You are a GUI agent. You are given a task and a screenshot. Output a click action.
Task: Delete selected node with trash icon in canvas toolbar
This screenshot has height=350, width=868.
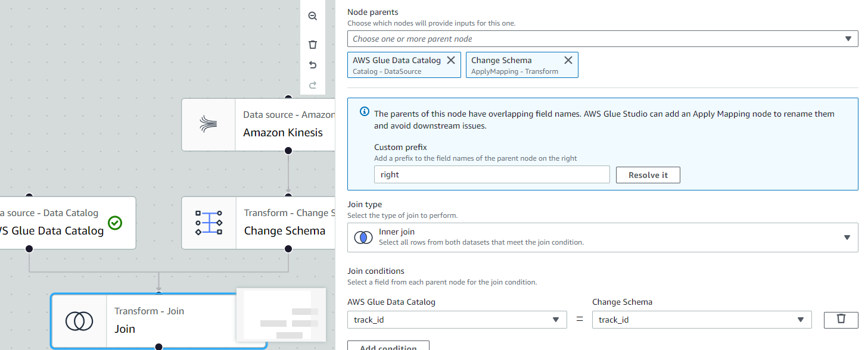click(313, 45)
